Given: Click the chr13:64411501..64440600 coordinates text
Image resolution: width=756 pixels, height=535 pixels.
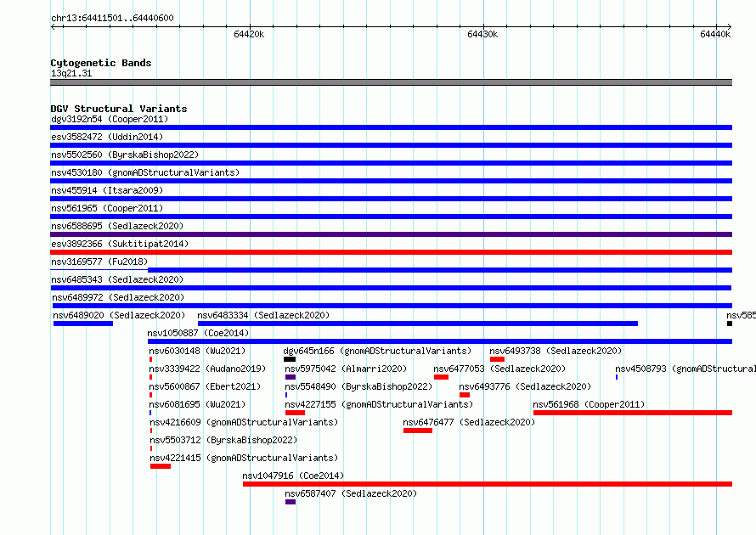Looking at the screenshot, I should 112,19.
